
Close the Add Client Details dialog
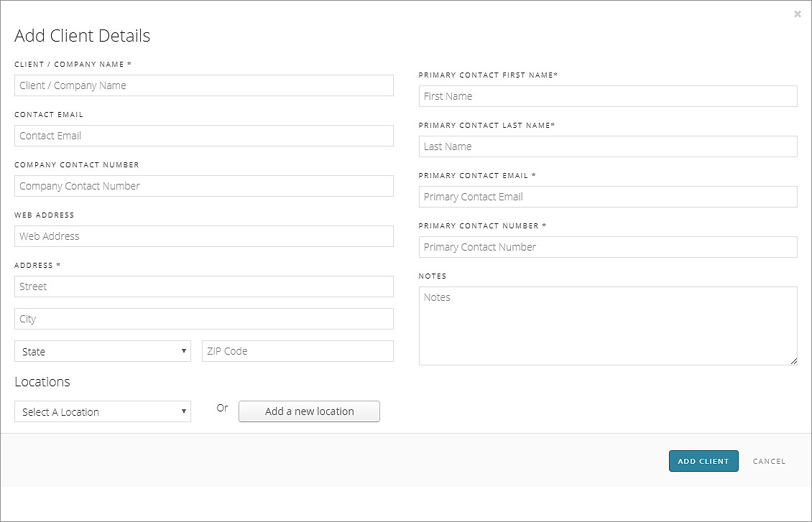[x=797, y=14]
